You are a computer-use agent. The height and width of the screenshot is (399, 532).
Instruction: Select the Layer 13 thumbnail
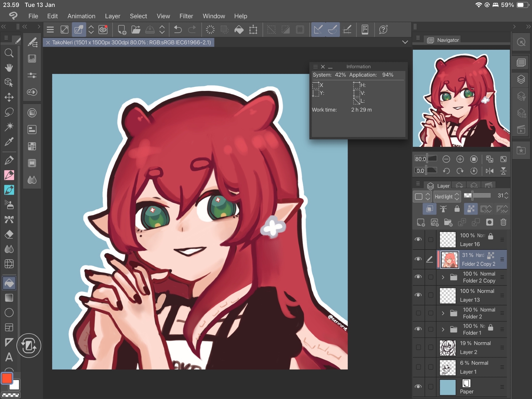coord(448,295)
